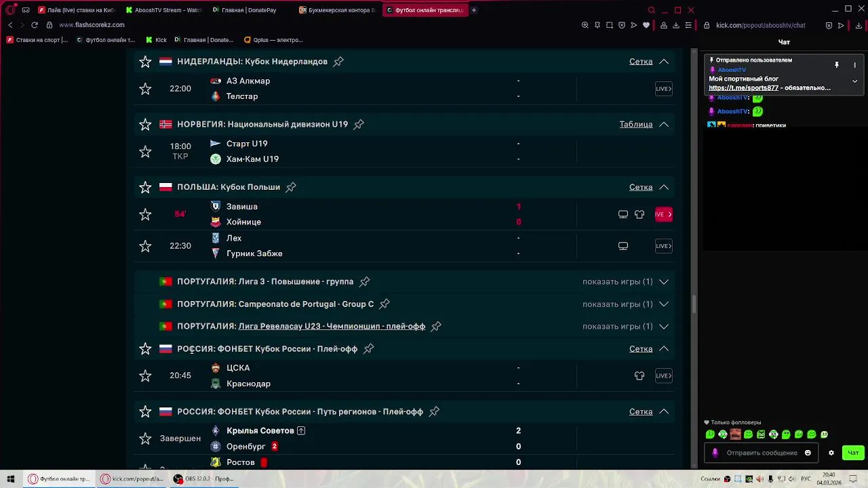Viewport: 868px width, 488px height.
Task: Open emoji picker in Kick chat
Action: (x=808, y=453)
